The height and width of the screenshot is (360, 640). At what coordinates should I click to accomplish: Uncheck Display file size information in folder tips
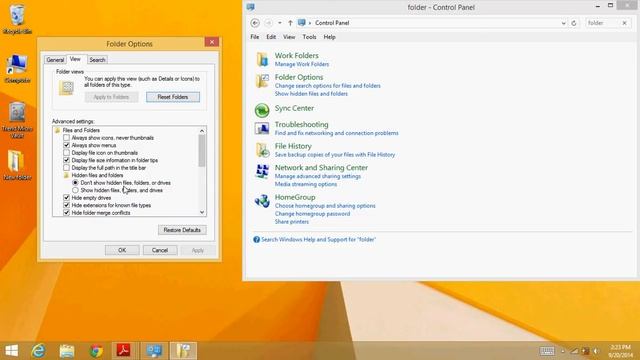click(67, 160)
